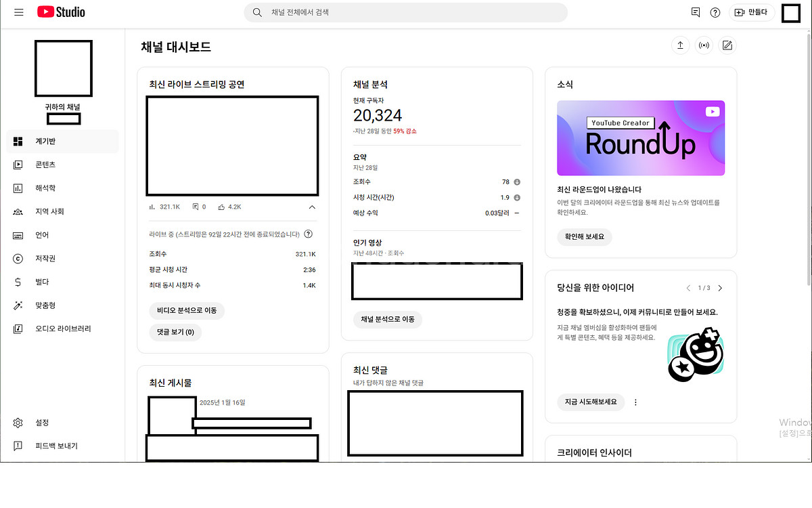Click 댓글 보기 (0) button
The width and height of the screenshot is (812, 508).
175,332
